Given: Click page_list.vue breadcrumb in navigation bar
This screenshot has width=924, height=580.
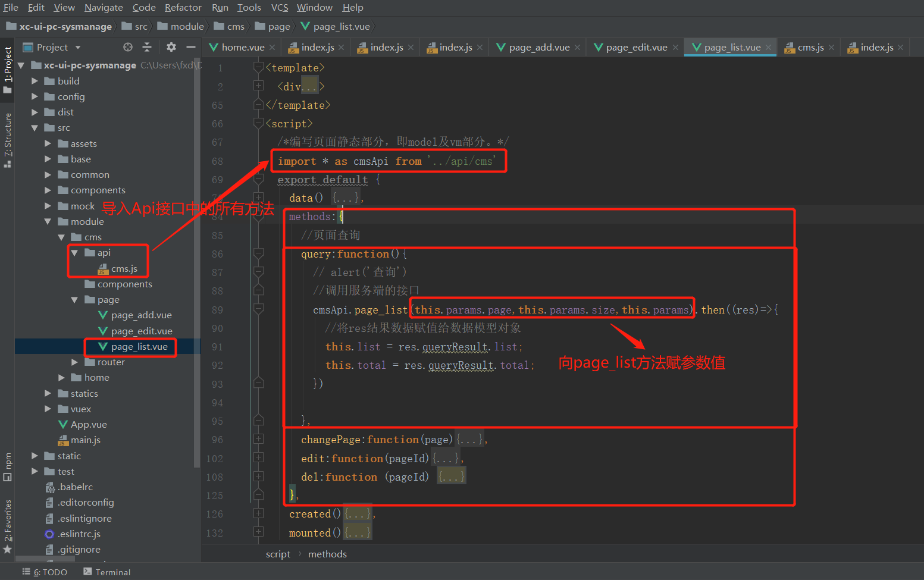Looking at the screenshot, I should point(336,26).
